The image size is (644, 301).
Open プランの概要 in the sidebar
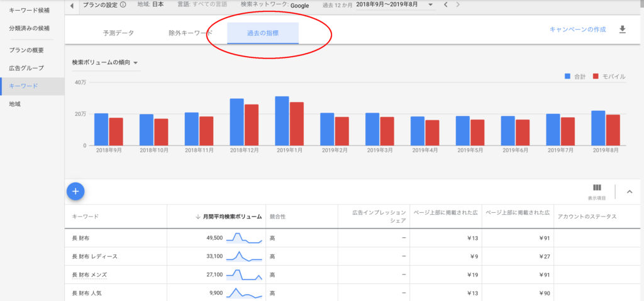coord(26,50)
